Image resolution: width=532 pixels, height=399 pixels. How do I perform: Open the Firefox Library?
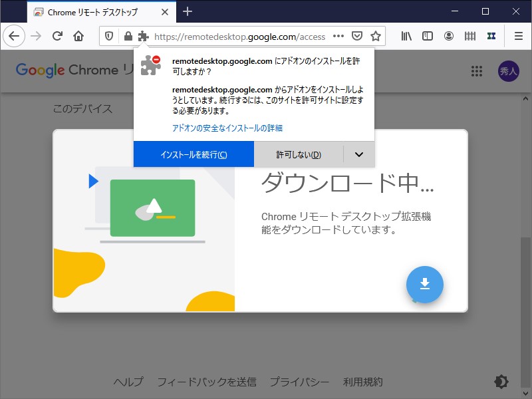(406, 36)
